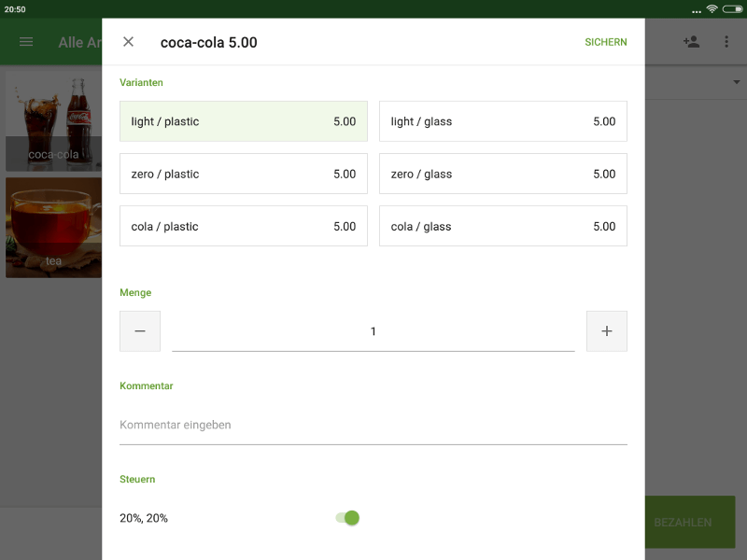The width and height of the screenshot is (747, 560).
Task: Select the coca-cola product thumbnail
Action: pyautogui.click(x=53, y=121)
